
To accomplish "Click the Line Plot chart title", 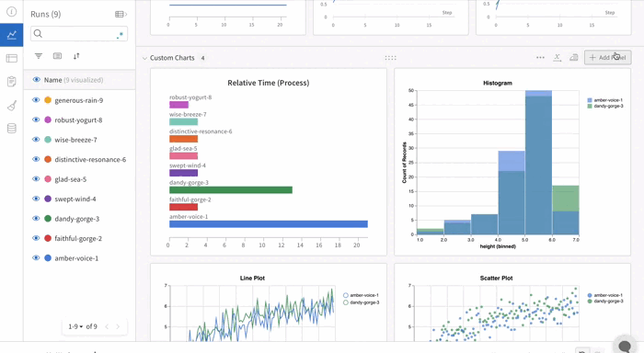I will click(252, 278).
